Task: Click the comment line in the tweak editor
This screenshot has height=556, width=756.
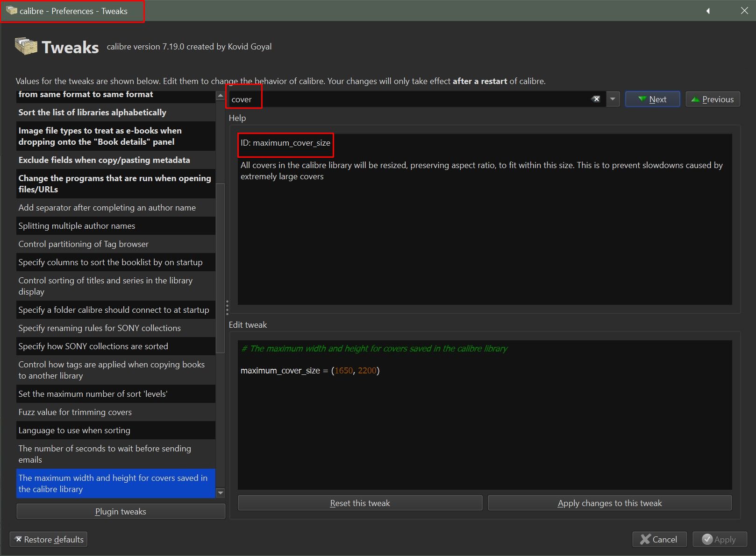Action: [374, 349]
